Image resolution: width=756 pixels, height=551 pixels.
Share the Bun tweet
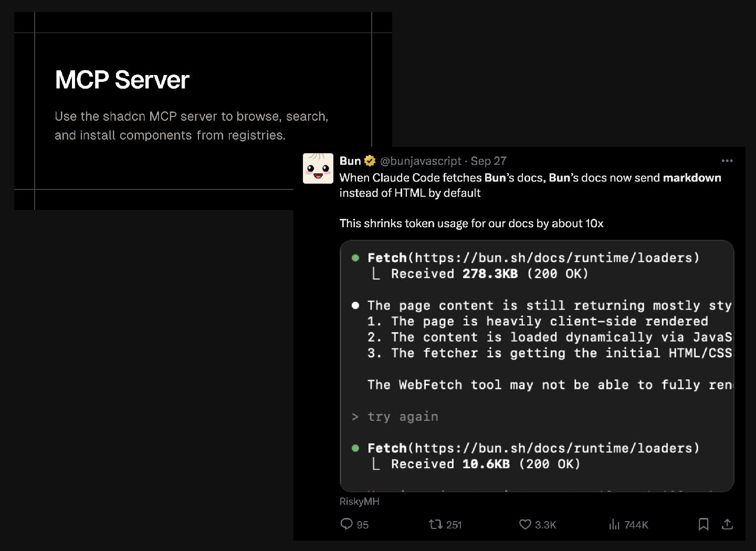(727, 524)
